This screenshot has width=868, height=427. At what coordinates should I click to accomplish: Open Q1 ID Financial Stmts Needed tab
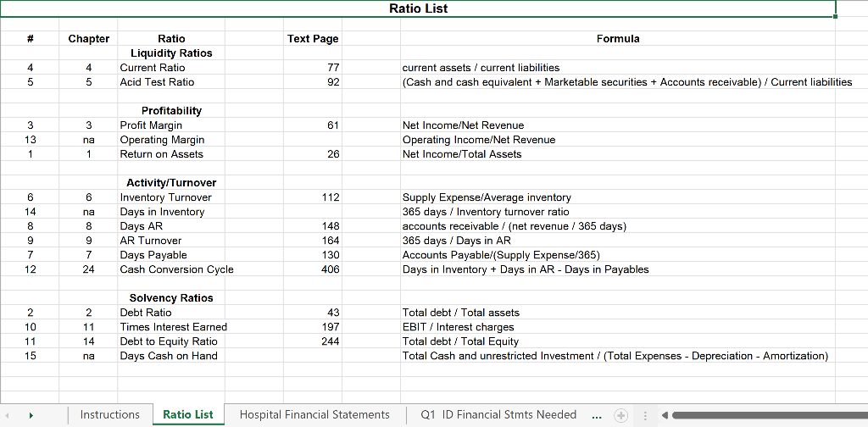click(498, 415)
